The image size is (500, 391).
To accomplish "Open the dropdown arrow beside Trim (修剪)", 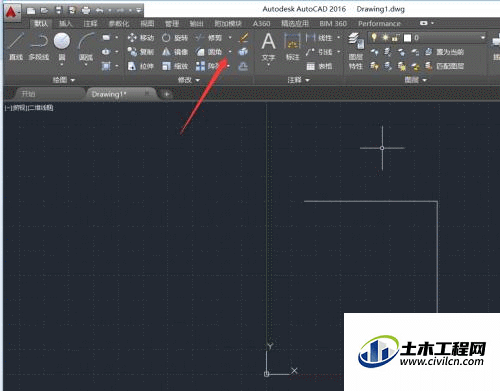I will point(230,38).
